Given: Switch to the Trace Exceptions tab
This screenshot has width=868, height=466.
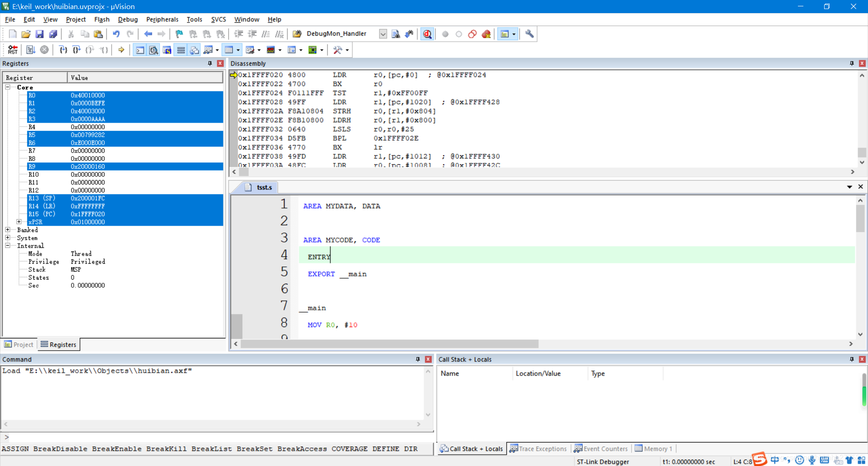Looking at the screenshot, I should tap(538, 449).
